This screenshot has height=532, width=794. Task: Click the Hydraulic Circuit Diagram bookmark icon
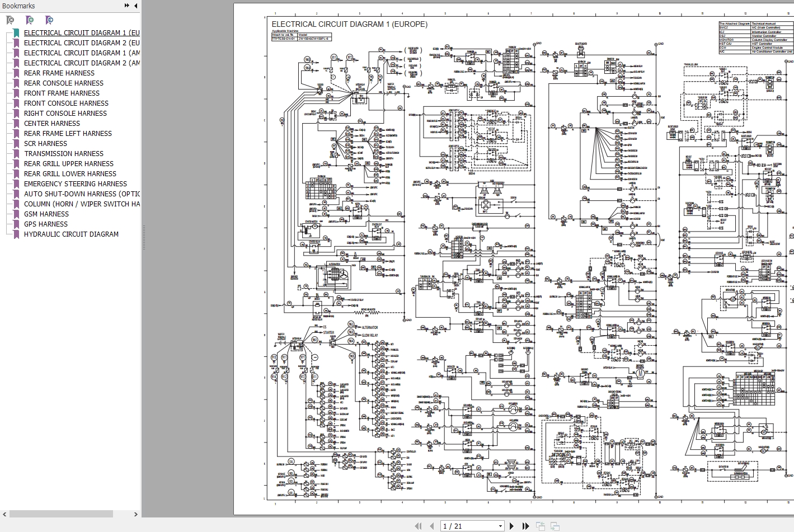coord(16,234)
